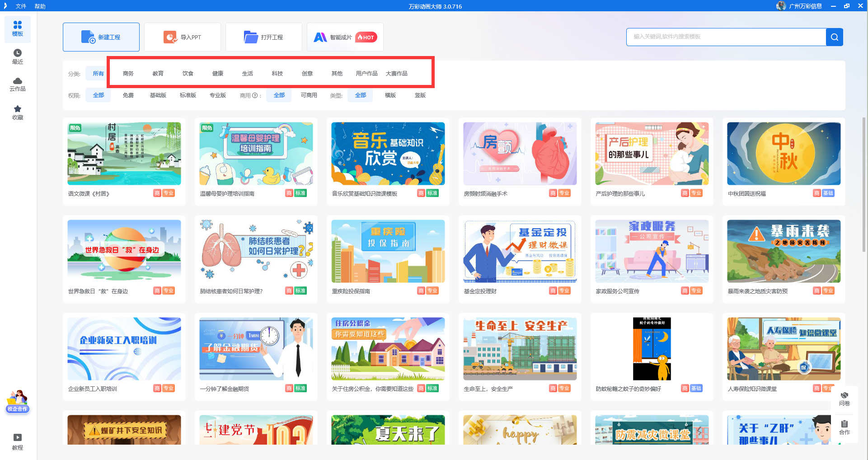Open the 音乐欣赏基础知识 template thumbnail
The width and height of the screenshot is (868, 460).
tap(388, 154)
